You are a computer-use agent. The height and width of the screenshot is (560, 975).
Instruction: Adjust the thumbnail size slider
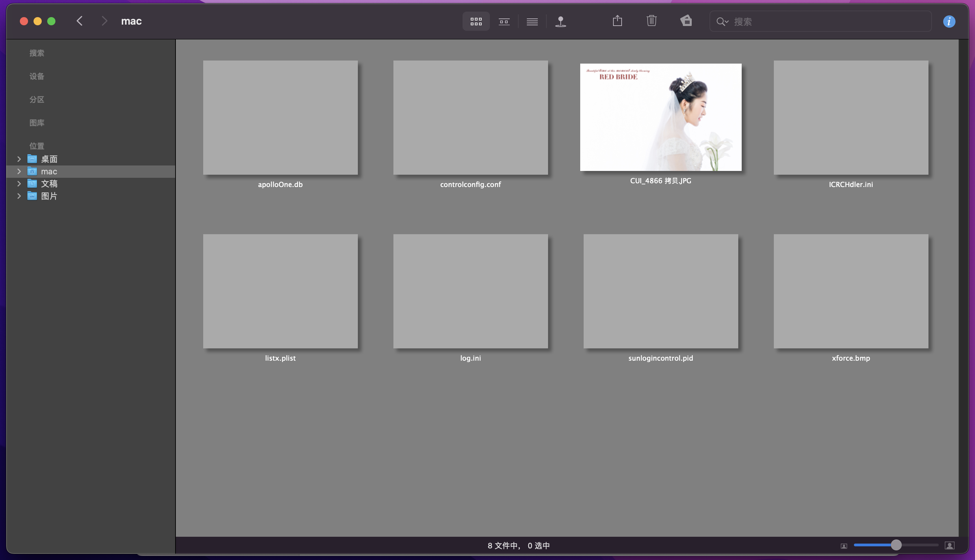click(896, 545)
